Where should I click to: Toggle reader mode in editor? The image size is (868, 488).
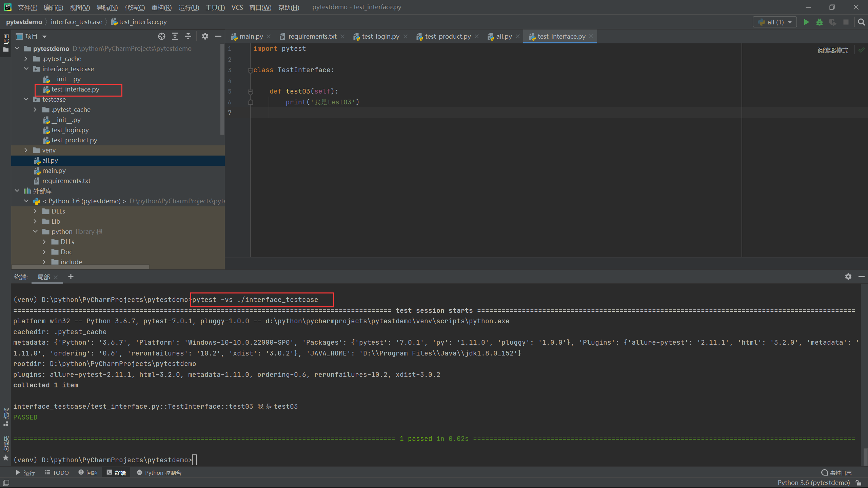(833, 50)
